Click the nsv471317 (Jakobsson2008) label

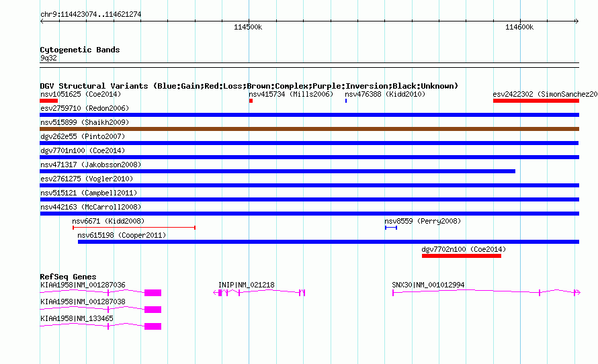click(91, 165)
